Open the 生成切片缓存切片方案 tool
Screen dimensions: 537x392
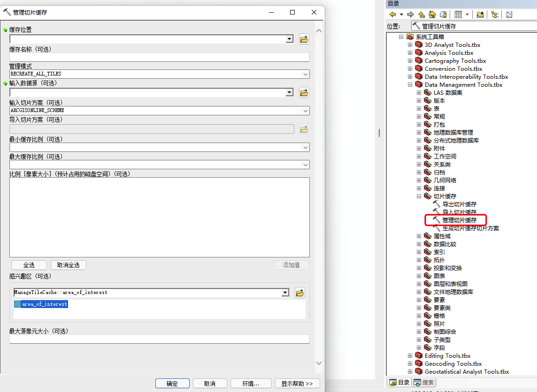470,228
